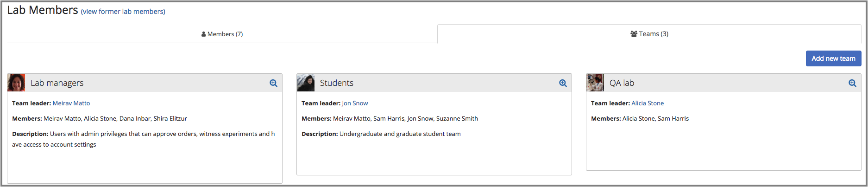Viewport: 868px width, 187px height.
Task: Click the Lab managers team photo
Action: point(16,83)
